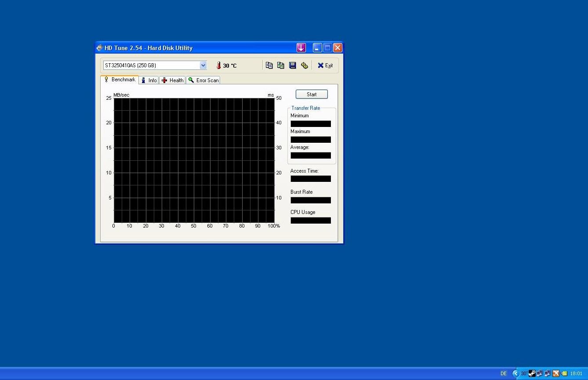Click the Minimum transfer rate field
Viewport: 588px width, 380px height.
(x=311, y=124)
